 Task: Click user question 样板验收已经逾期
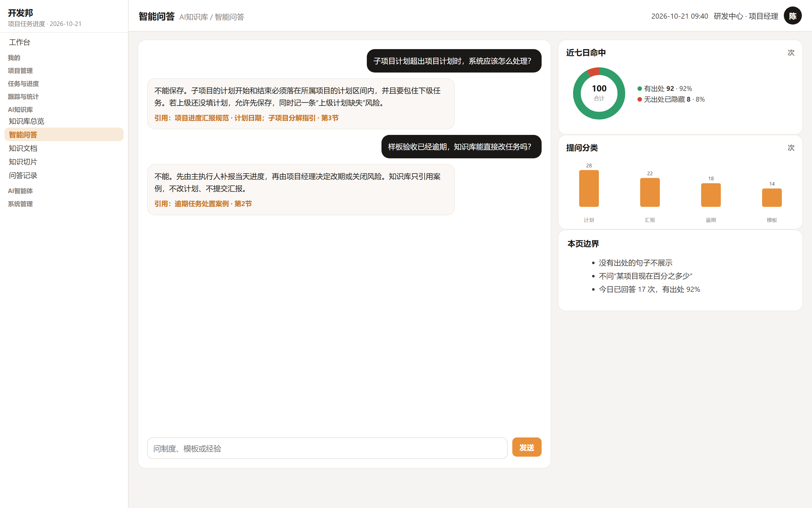point(461,146)
